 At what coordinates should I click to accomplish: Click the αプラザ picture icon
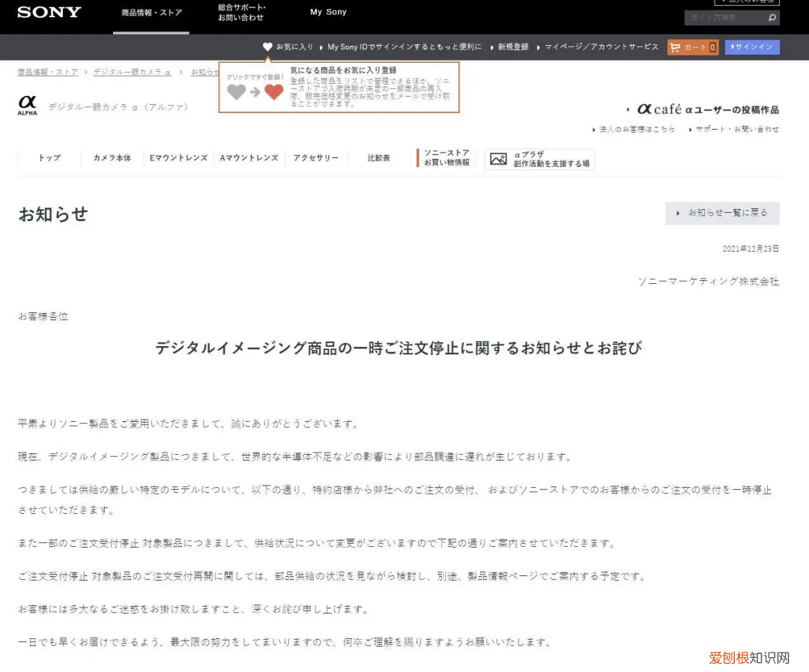point(498,158)
